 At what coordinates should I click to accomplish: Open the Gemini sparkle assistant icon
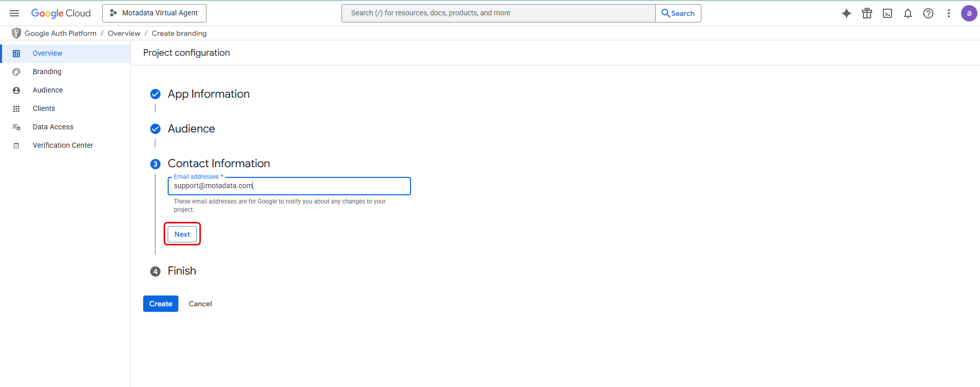pos(847,13)
